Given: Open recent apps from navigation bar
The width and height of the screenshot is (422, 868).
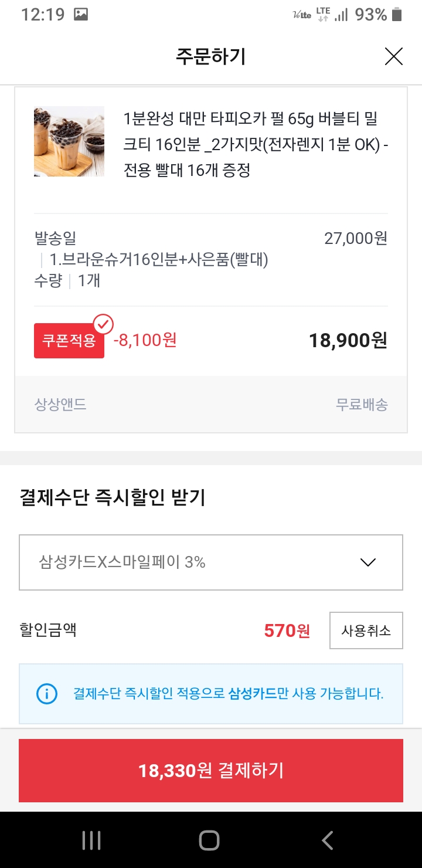Looking at the screenshot, I should 91,840.
